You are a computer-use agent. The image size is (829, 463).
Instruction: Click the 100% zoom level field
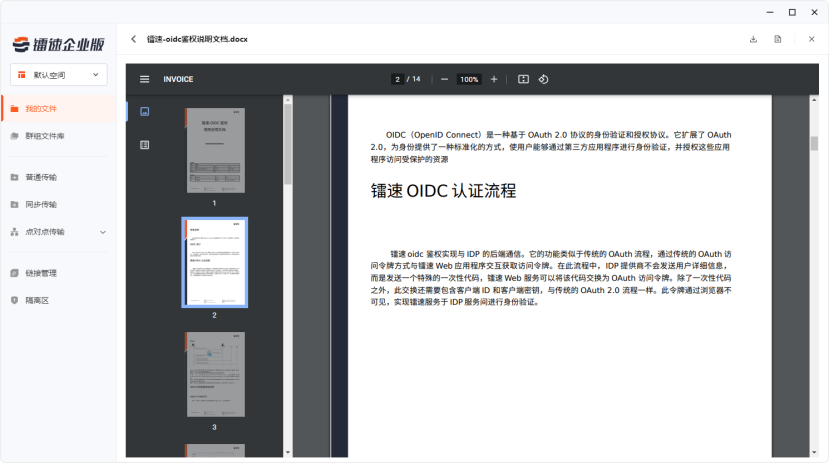[469, 79]
